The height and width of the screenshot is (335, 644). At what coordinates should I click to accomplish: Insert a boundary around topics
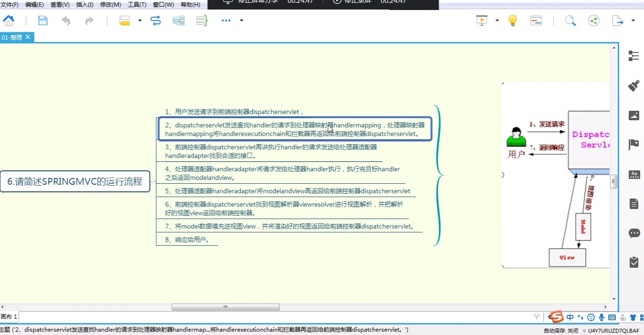179,21
